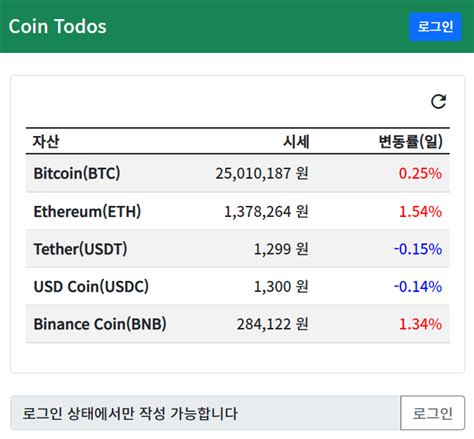This screenshot has width=474, height=439.
Task: Click Ethereum price 1,378,264 원
Action: 266,211
